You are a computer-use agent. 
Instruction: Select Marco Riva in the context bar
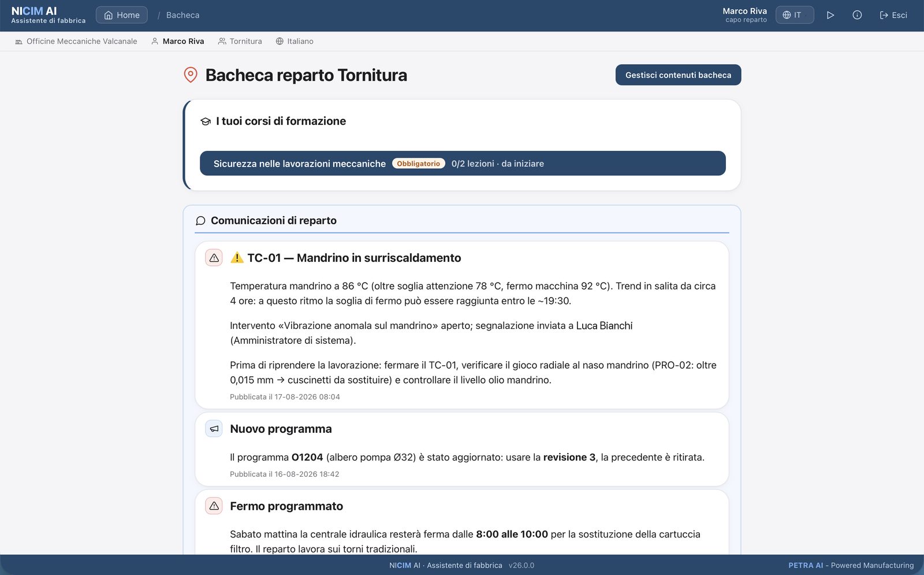tap(183, 42)
